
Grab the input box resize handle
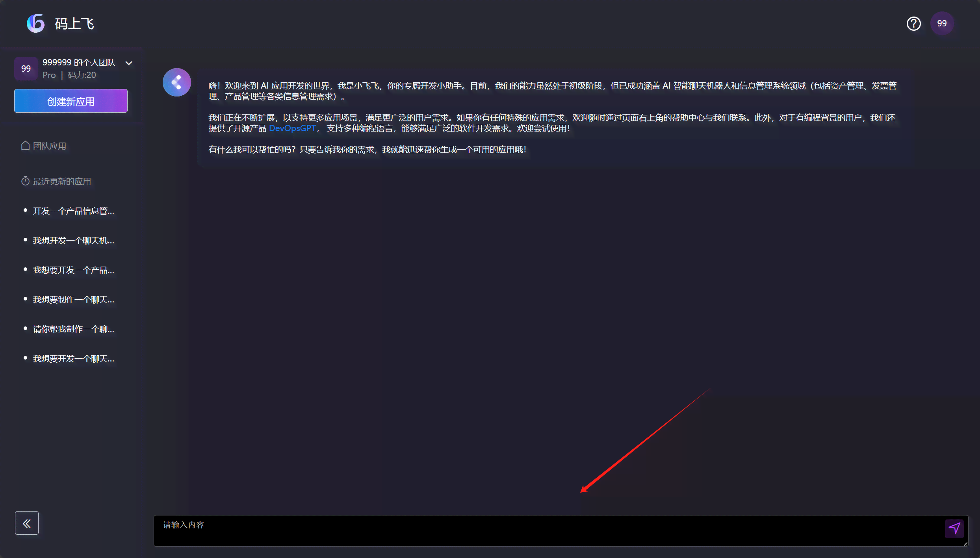coord(965,544)
